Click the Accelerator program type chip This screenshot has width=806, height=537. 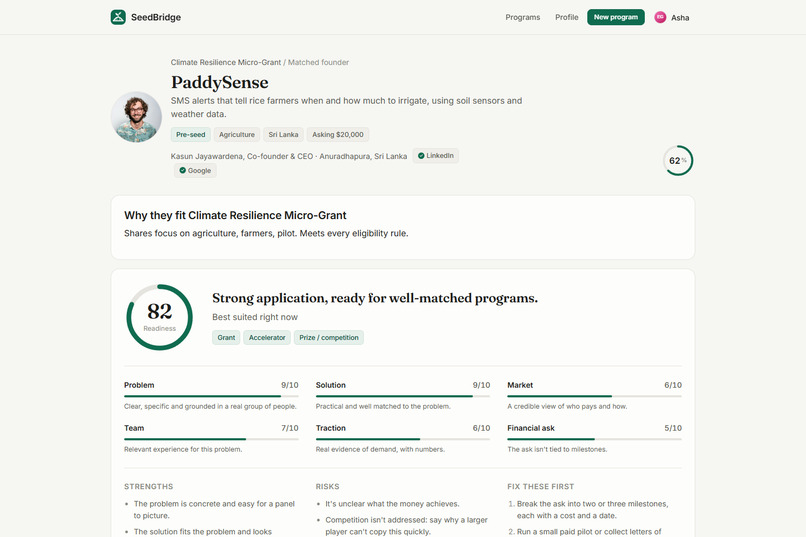(267, 338)
